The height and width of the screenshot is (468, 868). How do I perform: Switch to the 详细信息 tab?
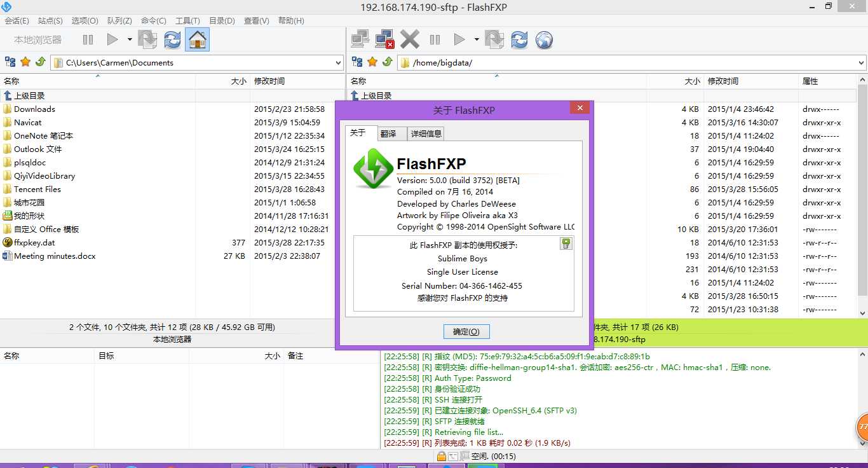[x=426, y=134]
